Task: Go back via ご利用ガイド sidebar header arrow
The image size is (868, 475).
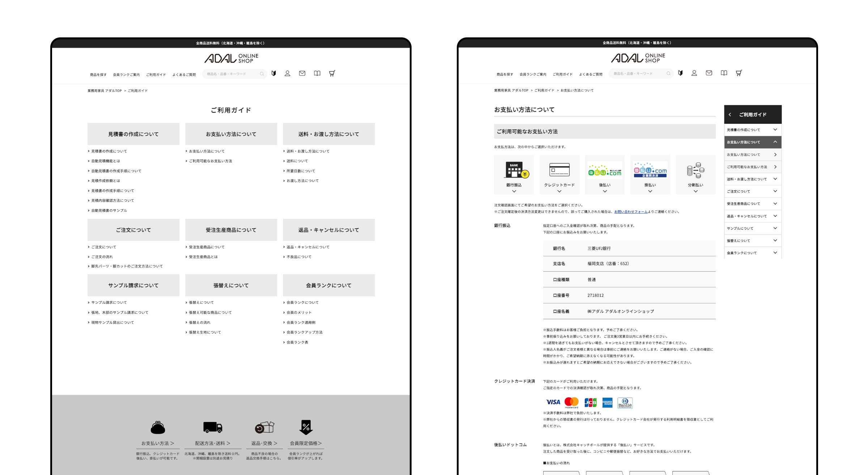Action: point(730,114)
